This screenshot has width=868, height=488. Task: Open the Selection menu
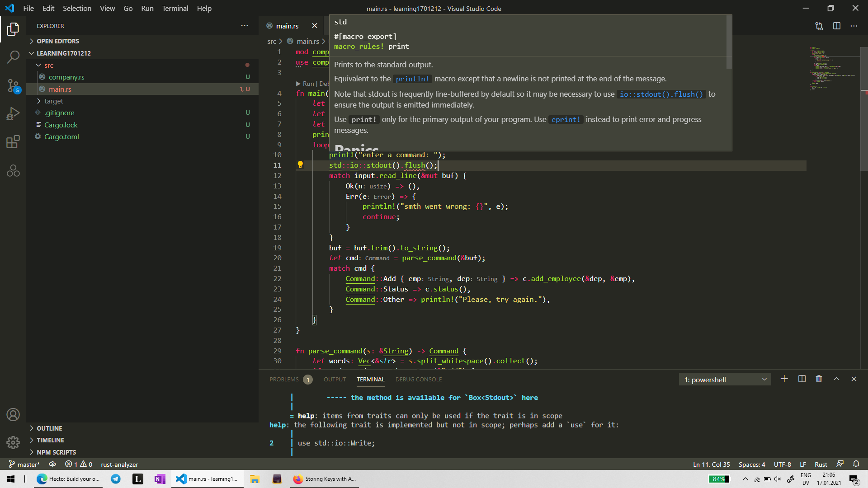[x=77, y=8]
